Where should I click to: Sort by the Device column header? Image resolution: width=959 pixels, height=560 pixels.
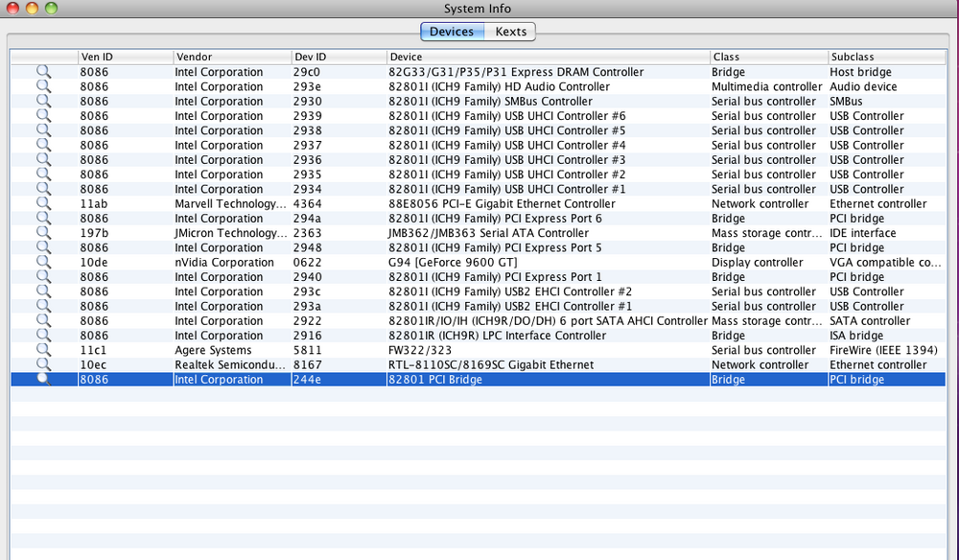[548, 58]
